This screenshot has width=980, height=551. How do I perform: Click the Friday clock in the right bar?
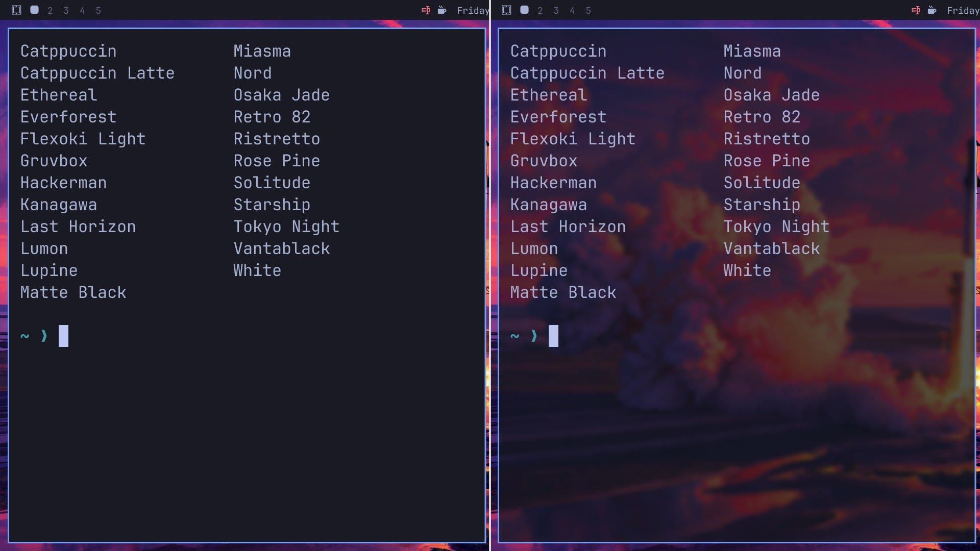(963, 11)
